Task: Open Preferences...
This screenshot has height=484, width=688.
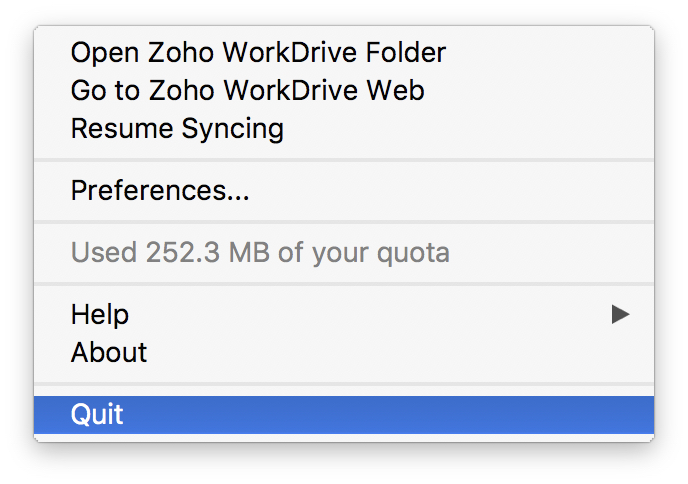Action: click(160, 190)
